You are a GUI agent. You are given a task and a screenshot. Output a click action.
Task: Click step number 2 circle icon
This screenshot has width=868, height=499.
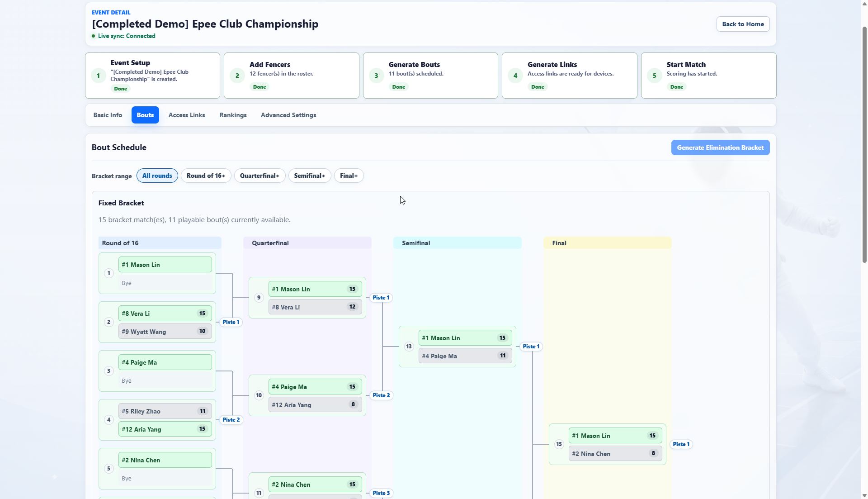(x=237, y=76)
